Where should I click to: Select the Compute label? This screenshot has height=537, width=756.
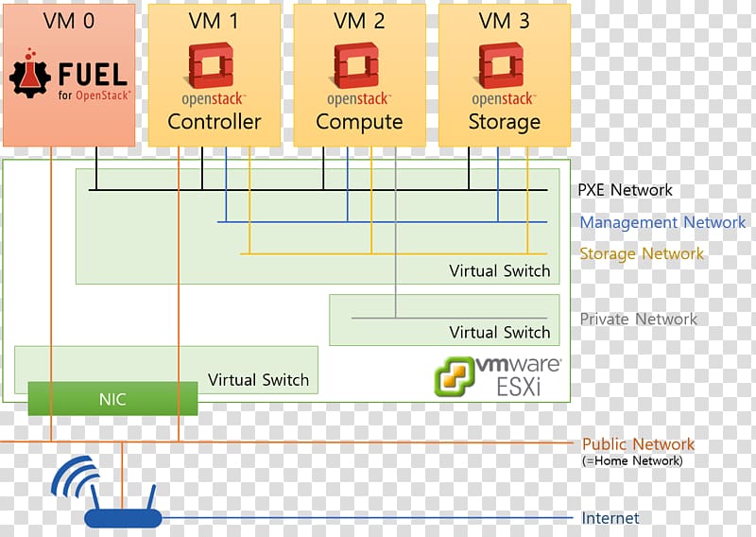(x=359, y=123)
